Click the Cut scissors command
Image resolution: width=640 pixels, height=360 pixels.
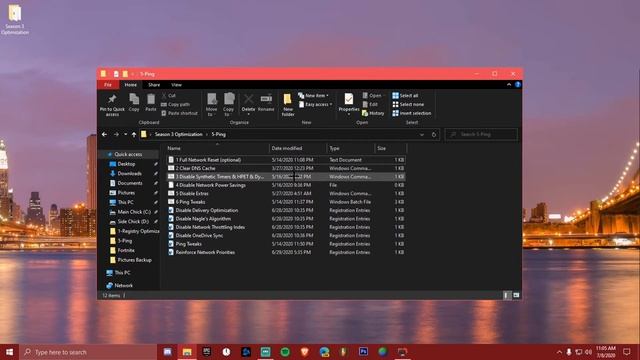(x=168, y=96)
